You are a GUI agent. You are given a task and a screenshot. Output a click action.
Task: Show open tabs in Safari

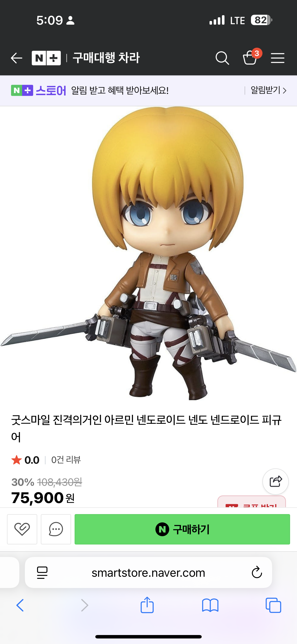pyautogui.click(x=273, y=605)
